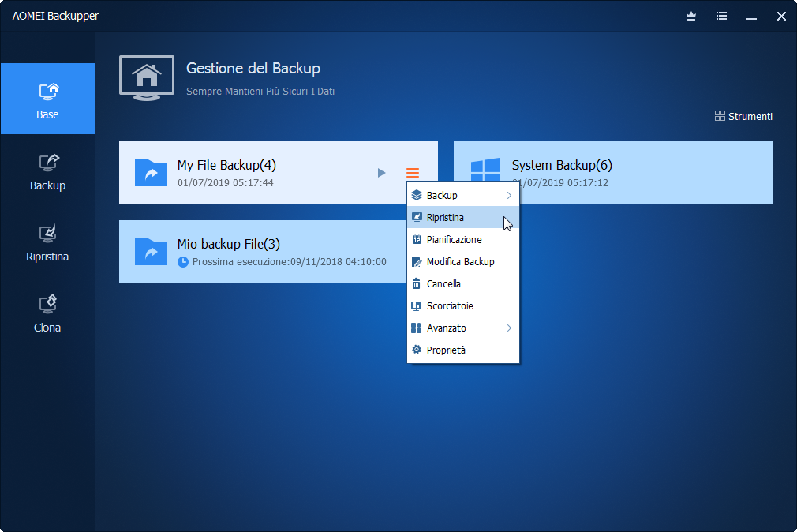Choose Proprietà in the context menu
Image resolution: width=797 pixels, height=532 pixels.
(463, 350)
